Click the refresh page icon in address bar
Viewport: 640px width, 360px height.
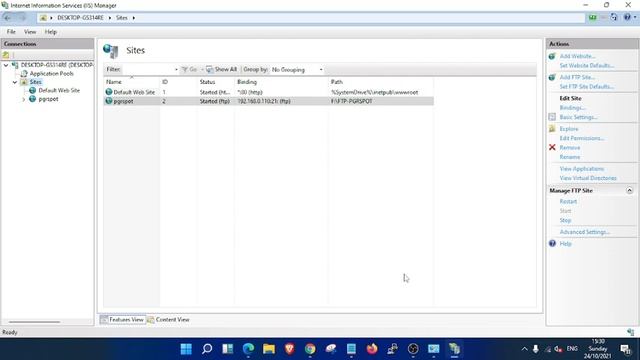tap(613, 17)
